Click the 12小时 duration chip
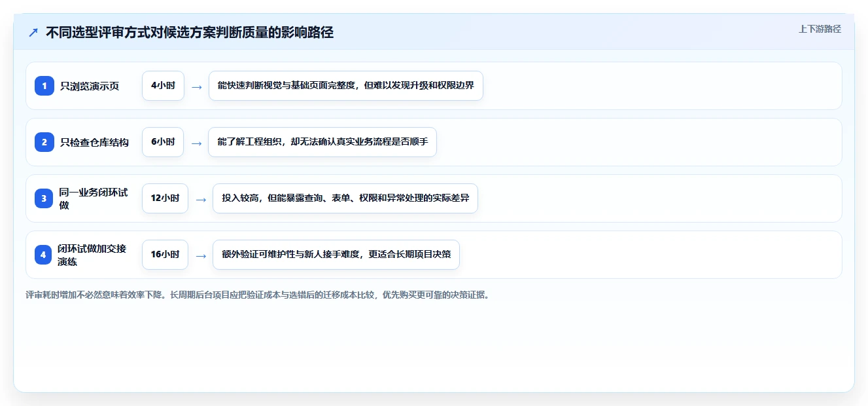Viewport: 868px width, 406px height. click(165, 198)
